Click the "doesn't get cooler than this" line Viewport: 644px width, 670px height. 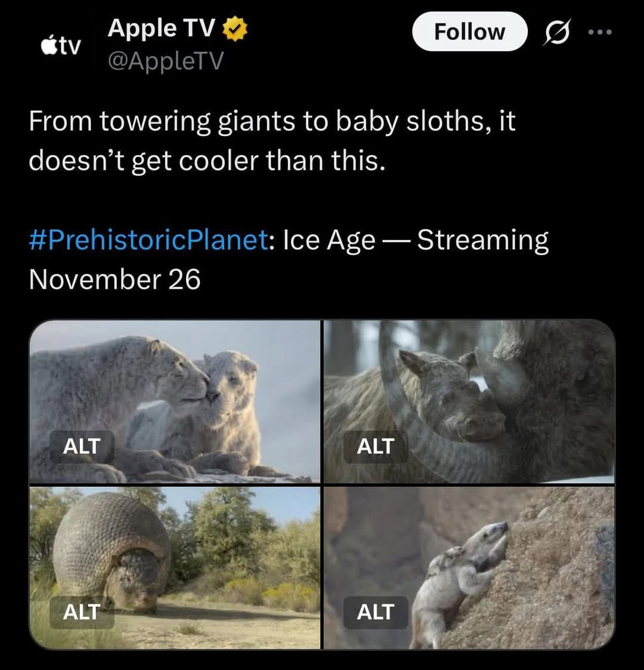pyautogui.click(x=207, y=160)
